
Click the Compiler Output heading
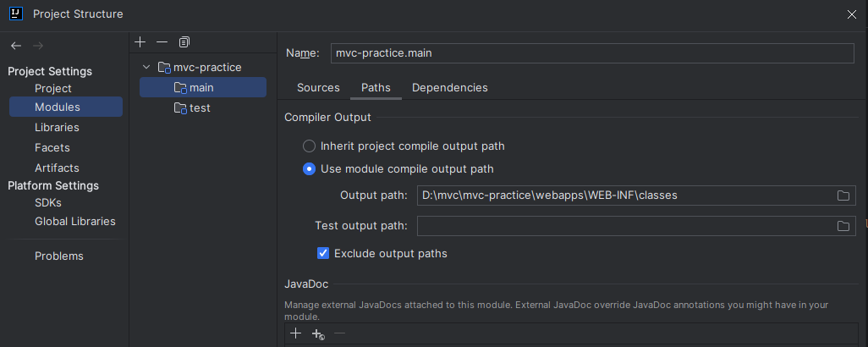[x=327, y=118]
